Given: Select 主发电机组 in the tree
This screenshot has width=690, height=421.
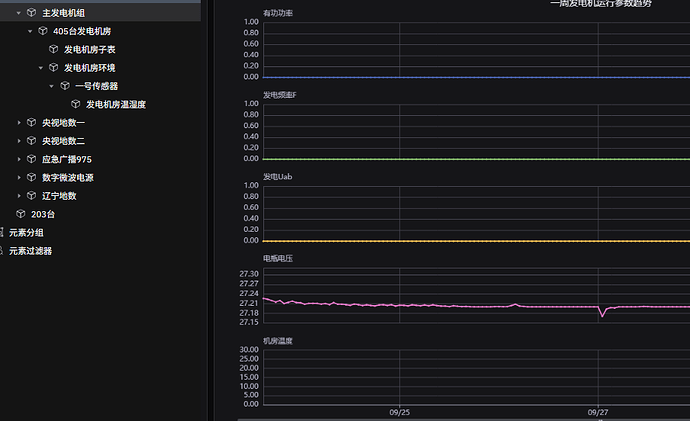Looking at the screenshot, I should (x=63, y=13).
